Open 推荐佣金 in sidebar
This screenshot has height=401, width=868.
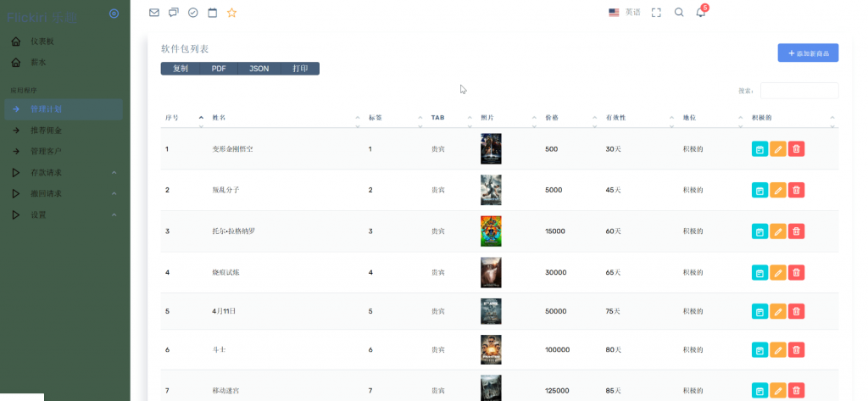pyautogui.click(x=46, y=131)
